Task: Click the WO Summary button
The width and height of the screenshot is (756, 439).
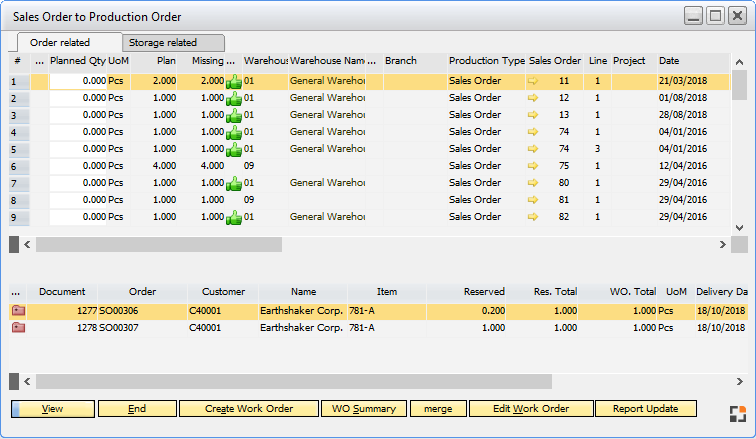Action: 364,409
